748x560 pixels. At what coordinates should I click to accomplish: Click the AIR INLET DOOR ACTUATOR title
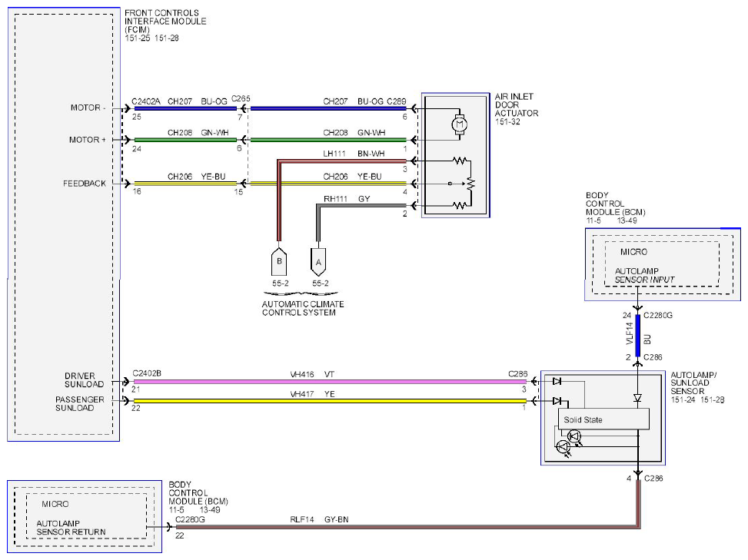[516, 104]
